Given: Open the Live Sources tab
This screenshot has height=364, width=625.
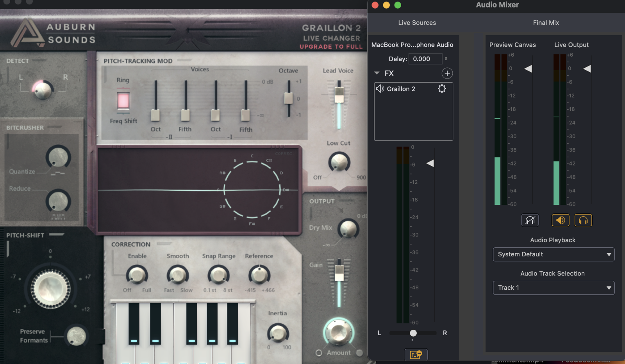Looking at the screenshot, I should click(x=417, y=23).
